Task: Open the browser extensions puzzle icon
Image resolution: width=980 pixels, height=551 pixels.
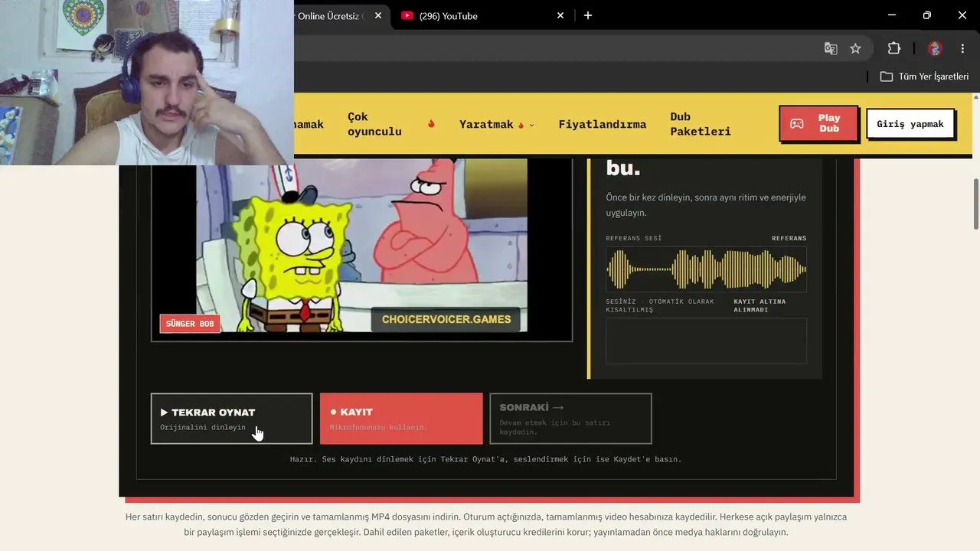Action: 894,48
